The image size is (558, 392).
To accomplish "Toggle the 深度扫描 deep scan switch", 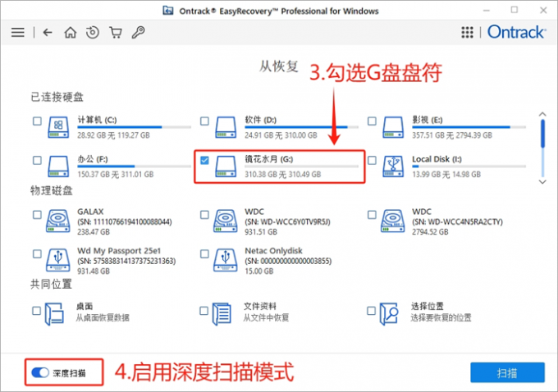I will point(40,372).
